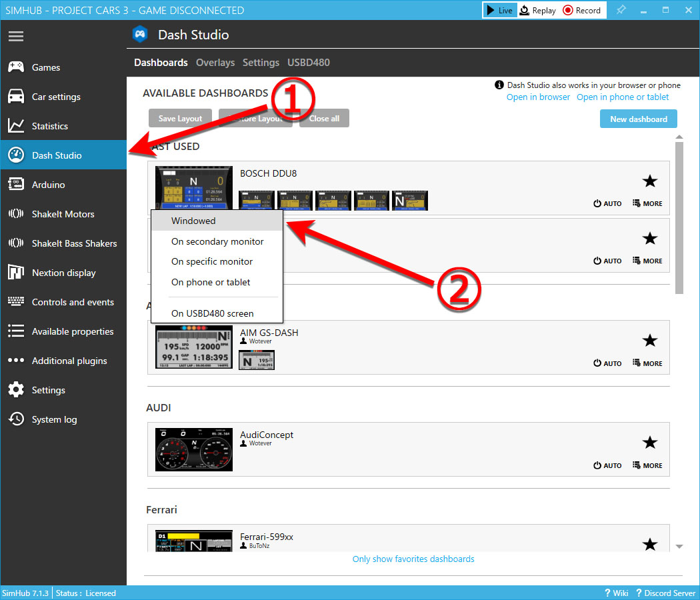The width and height of the screenshot is (700, 600).
Task: Enable AUTO for BOSCH DDU8
Action: 607,203
